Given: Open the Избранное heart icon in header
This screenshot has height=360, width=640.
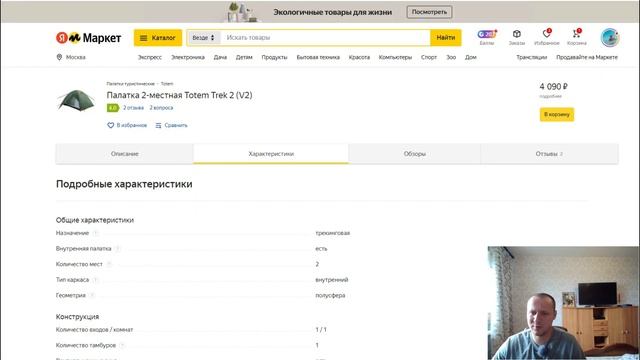Looking at the screenshot, I should 547,37.
